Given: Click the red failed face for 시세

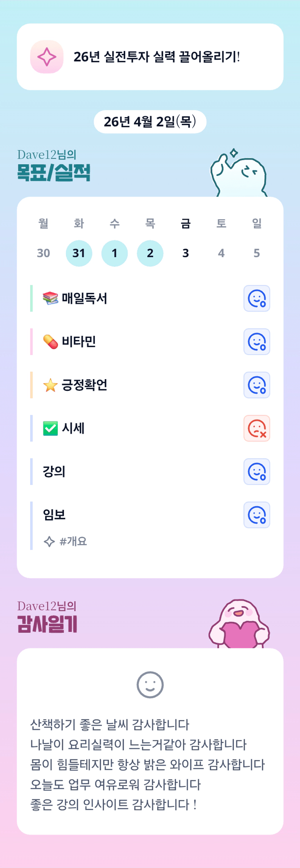Looking at the screenshot, I should pos(256,428).
